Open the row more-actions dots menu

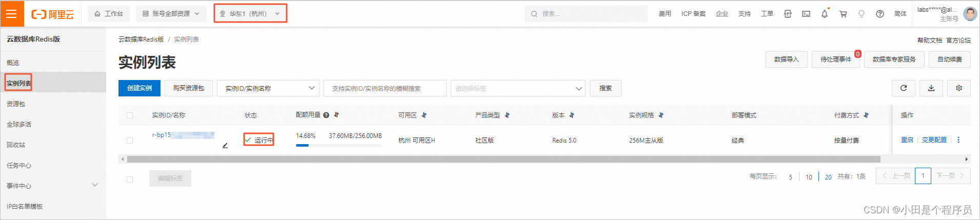pyautogui.click(x=958, y=140)
